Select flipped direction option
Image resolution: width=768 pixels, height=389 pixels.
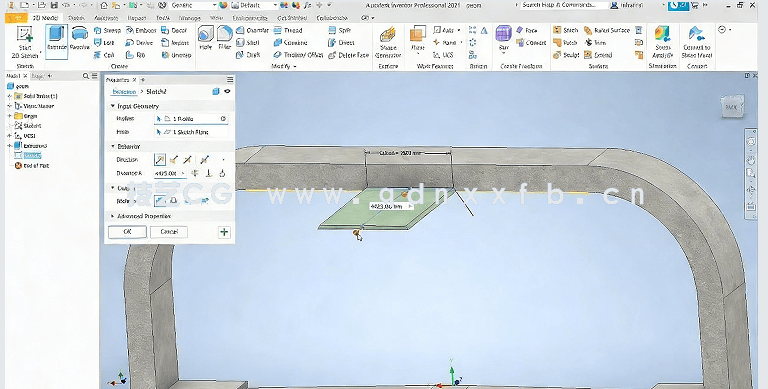tap(174, 160)
